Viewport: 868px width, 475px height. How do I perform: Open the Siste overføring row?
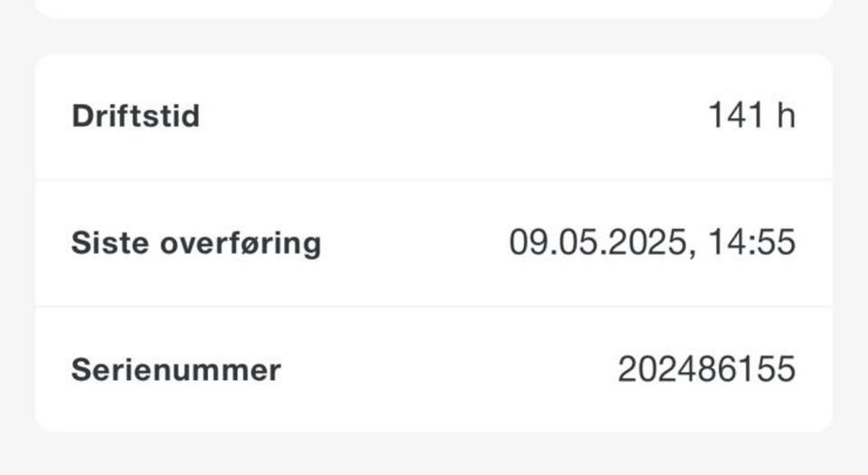point(434,242)
